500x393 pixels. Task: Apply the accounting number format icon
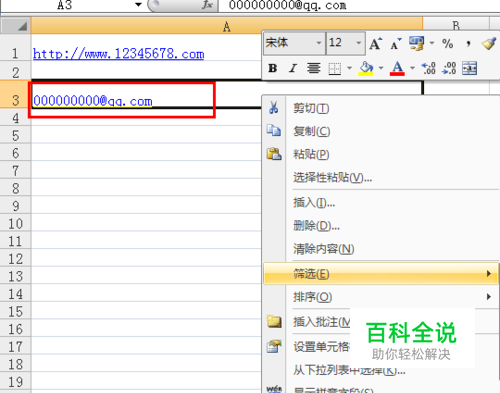click(417, 44)
